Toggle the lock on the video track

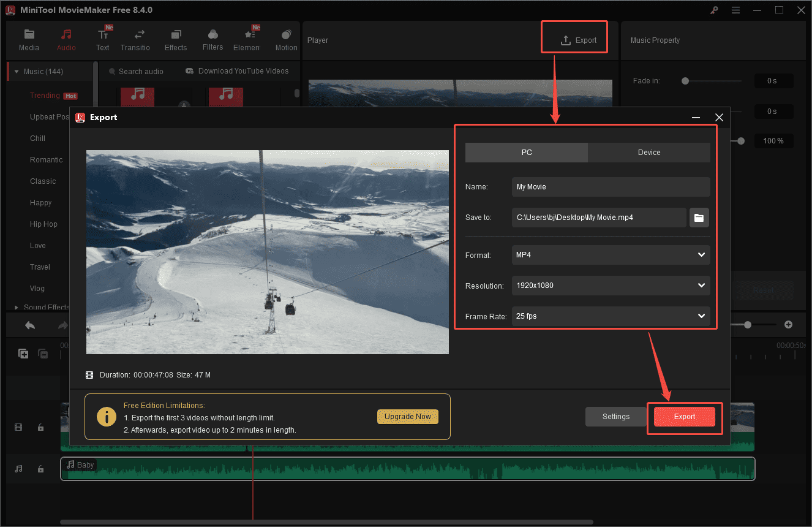[x=40, y=427]
